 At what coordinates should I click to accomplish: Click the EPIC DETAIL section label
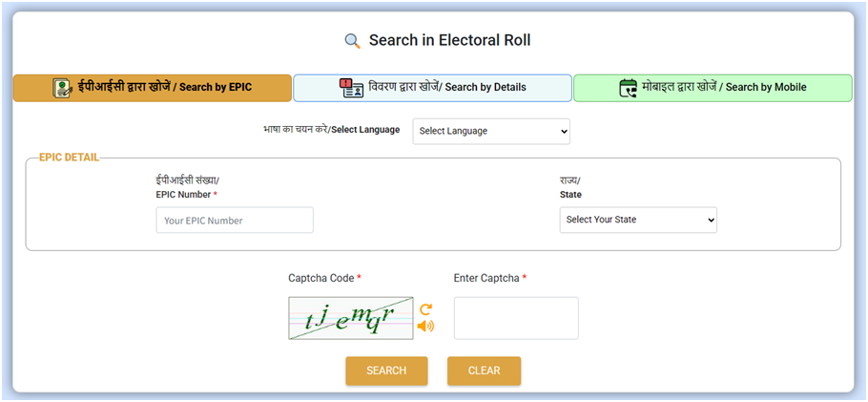pyautogui.click(x=70, y=158)
